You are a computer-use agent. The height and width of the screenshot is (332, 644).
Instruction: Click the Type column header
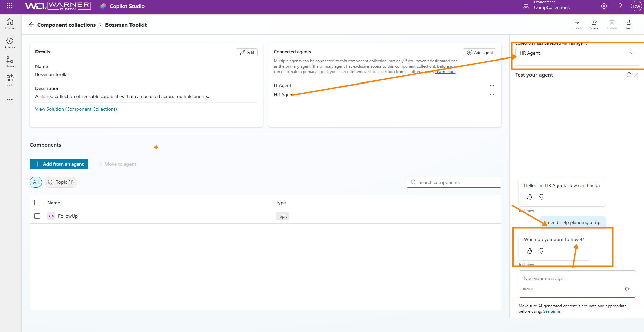[x=281, y=203]
